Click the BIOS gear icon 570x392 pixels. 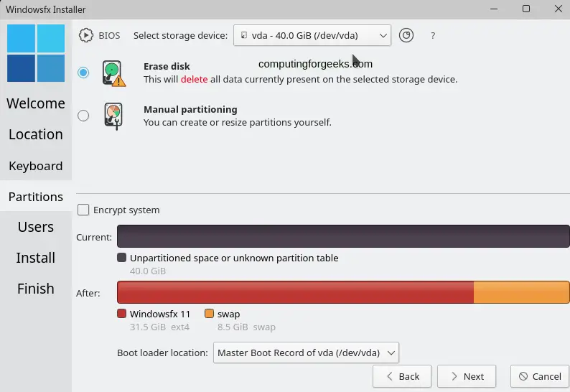pyautogui.click(x=86, y=35)
